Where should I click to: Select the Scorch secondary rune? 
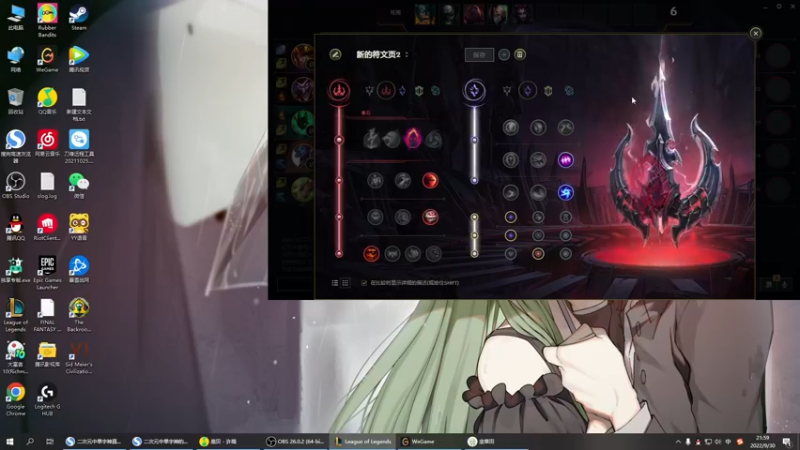511,192
